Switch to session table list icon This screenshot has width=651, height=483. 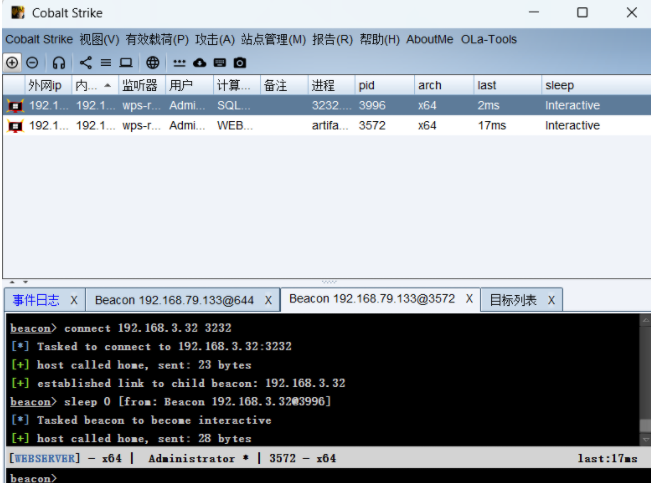pyautogui.click(x=106, y=63)
